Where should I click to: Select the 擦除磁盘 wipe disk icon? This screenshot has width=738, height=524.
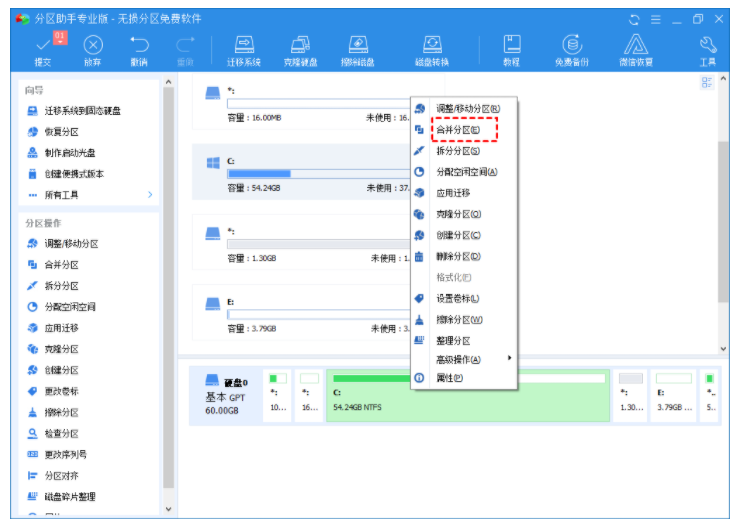tap(358, 48)
